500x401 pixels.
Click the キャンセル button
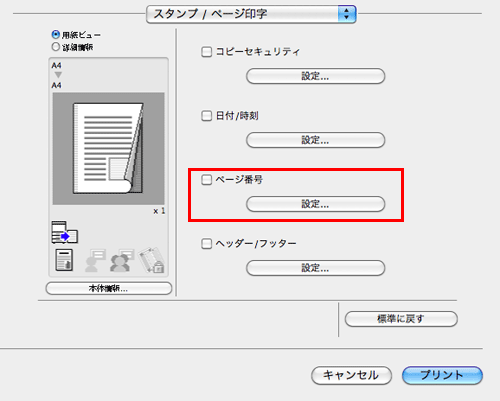point(351,375)
